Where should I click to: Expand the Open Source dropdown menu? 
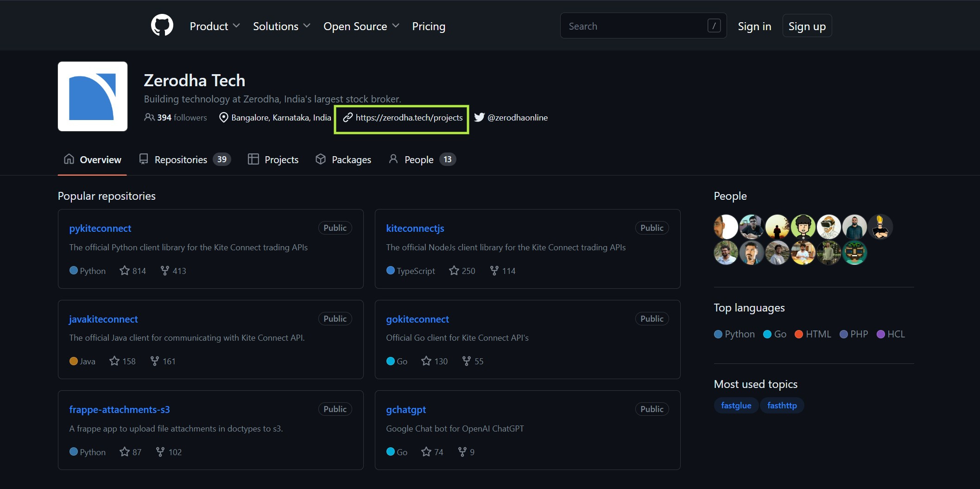(x=361, y=26)
